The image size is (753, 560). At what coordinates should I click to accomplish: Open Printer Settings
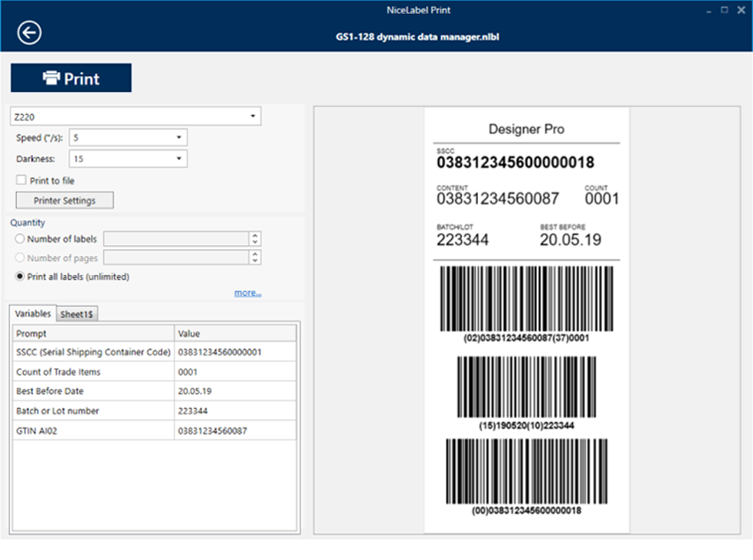64,201
